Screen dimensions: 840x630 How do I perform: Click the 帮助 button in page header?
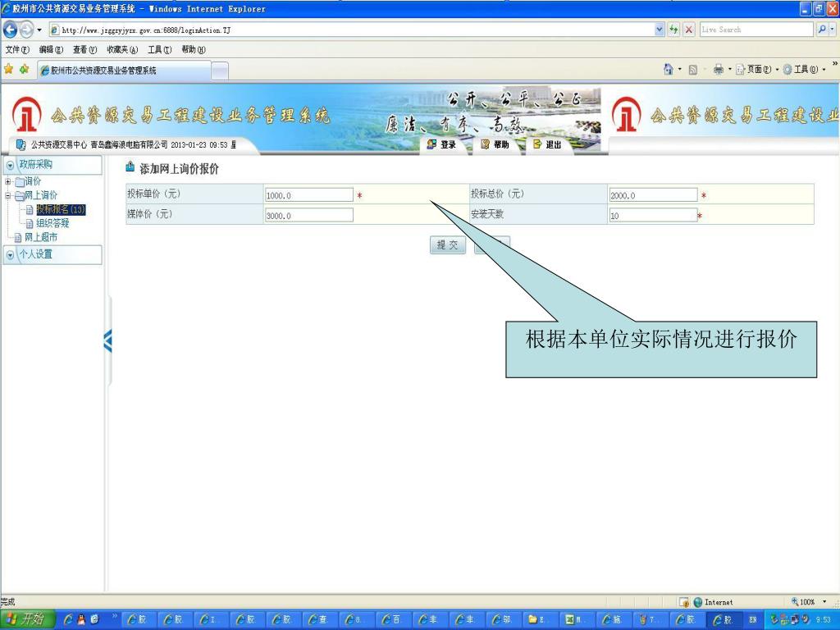click(x=495, y=144)
